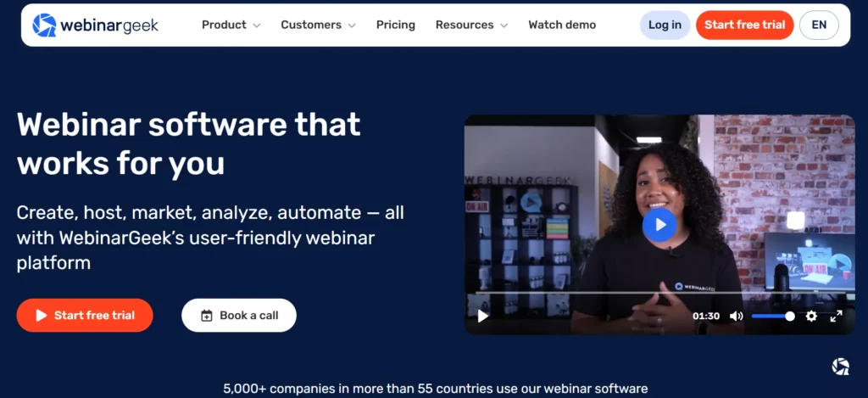868x398 pixels.
Task: Click the '5,000+ companies' text line
Action: 435,389
